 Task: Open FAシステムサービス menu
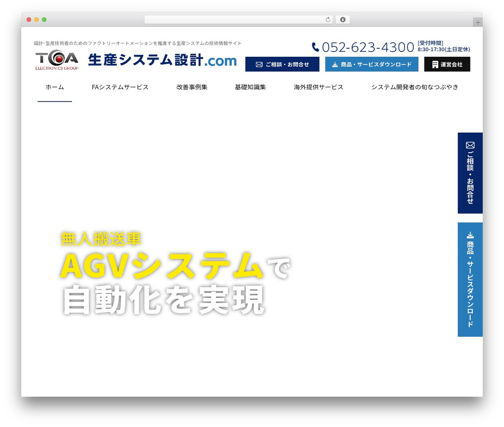point(120,87)
